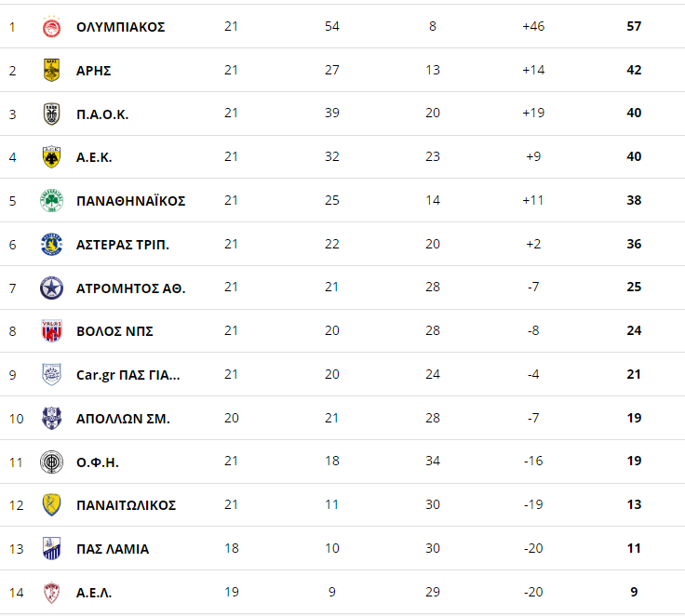Click the Volos NPS red-blue crest

click(x=51, y=330)
